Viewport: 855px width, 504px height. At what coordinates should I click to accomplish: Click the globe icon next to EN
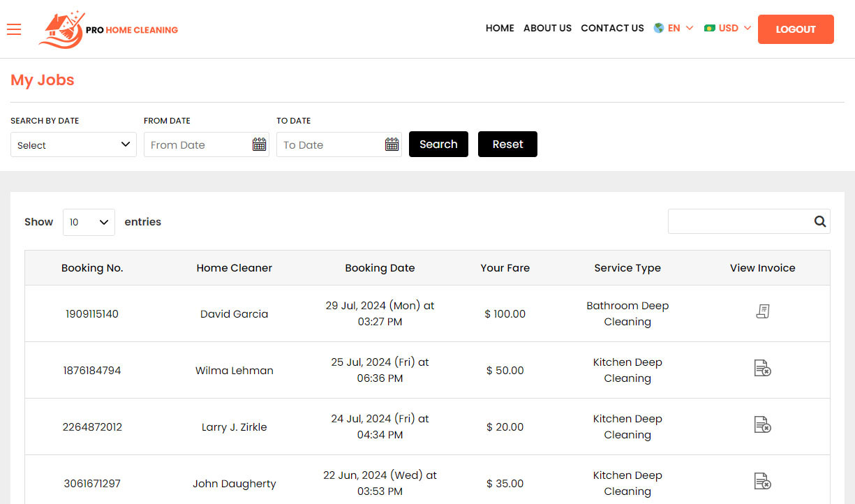pyautogui.click(x=657, y=28)
